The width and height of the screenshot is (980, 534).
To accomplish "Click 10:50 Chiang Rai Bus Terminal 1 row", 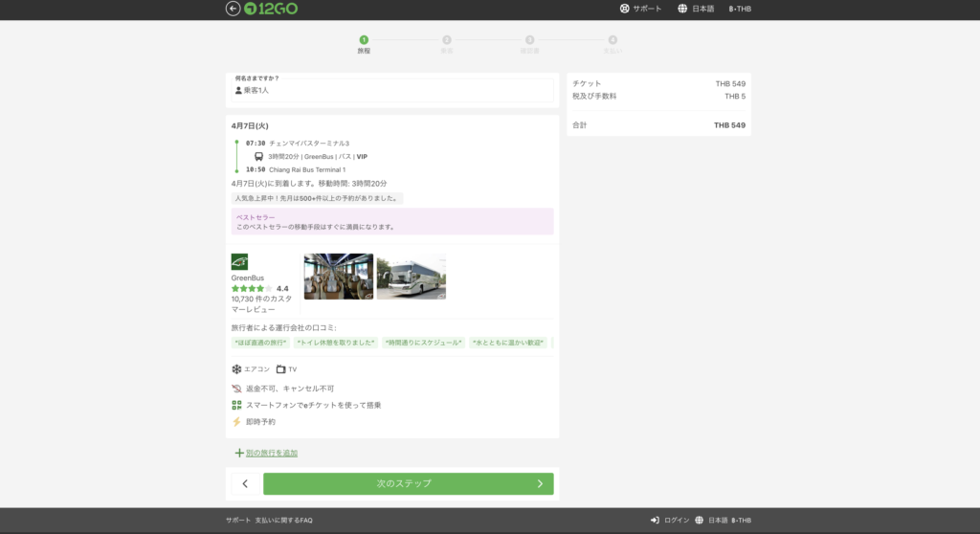I will [296, 169].
